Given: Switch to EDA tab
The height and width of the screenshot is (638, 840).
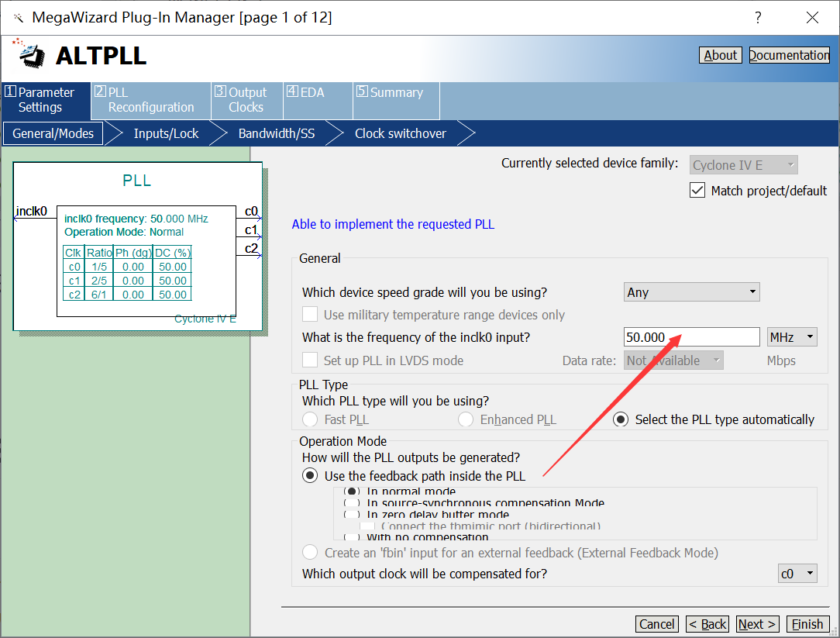Looking at the screenshot, I should [x=318, y=100].
